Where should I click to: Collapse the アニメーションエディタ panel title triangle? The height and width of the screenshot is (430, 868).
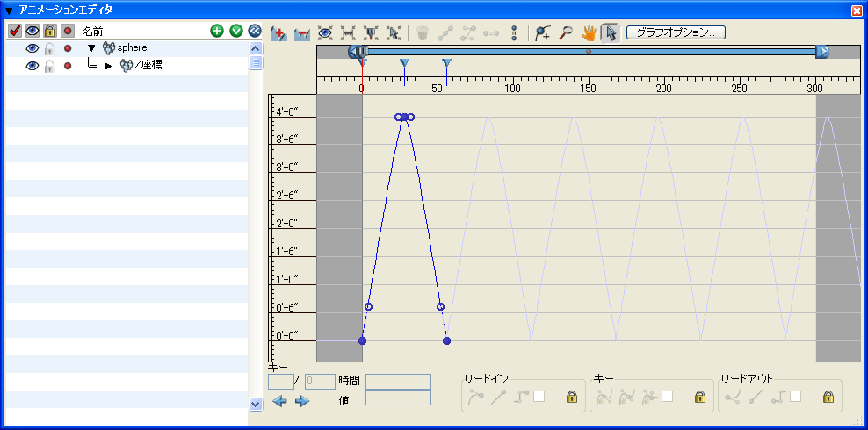(9, 11)
